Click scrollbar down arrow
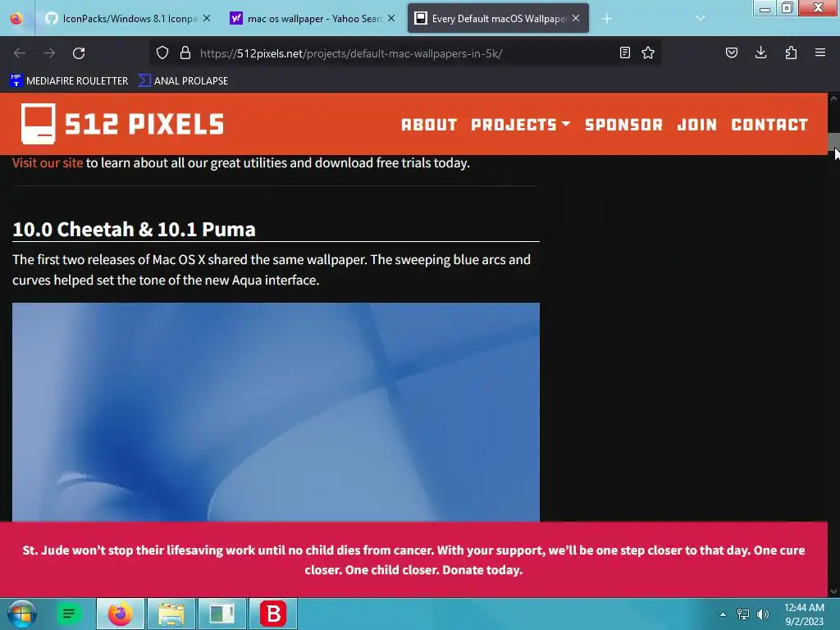The height and width of the screenshot is (630, 840). [x=833, y=591]
